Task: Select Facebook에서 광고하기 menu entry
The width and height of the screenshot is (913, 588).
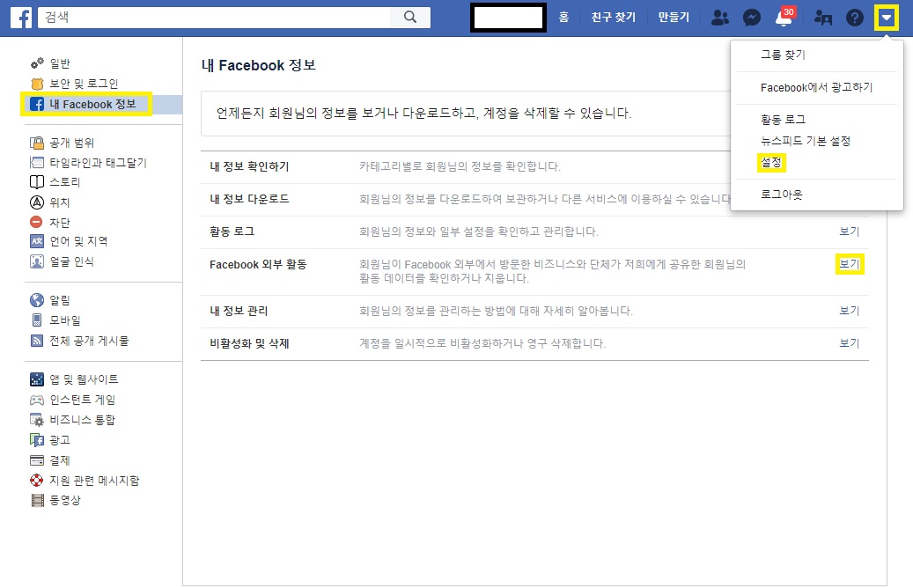Action: [816, 87]
